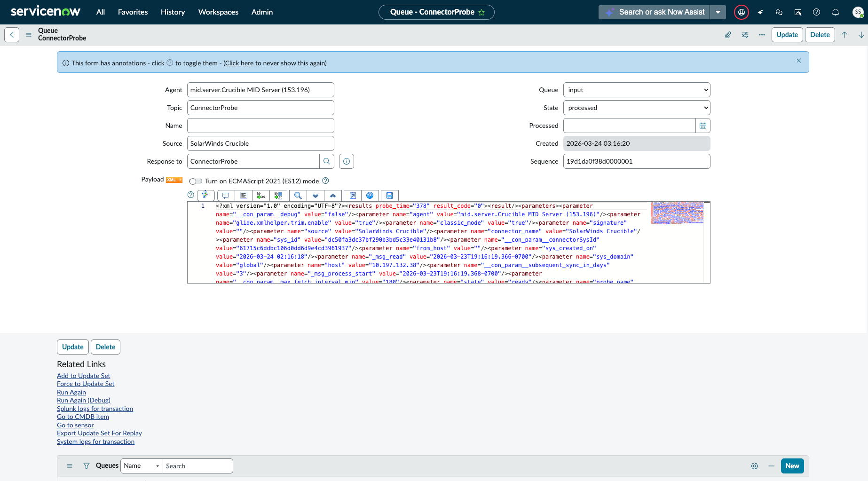
Task: Open the History menu
Action: click(x=173, y=12)
